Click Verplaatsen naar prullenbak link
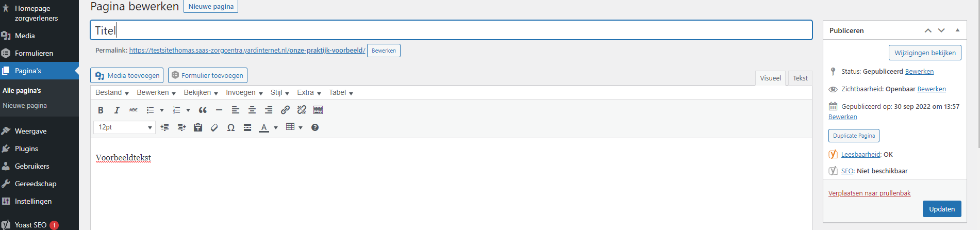Image resolution: width=980 pixels, height=230 pixels. click(869, 193)
